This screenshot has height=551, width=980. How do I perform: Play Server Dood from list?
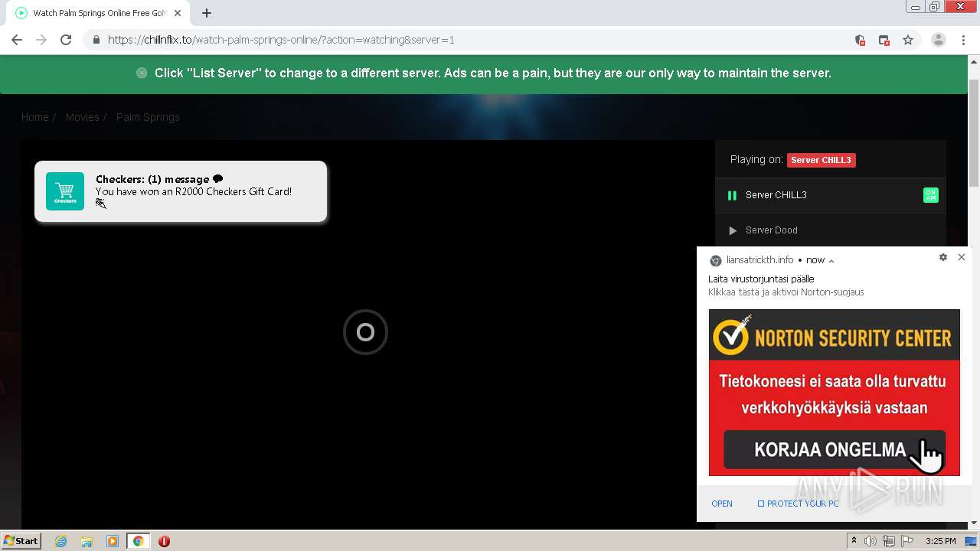tap(733, 230)
